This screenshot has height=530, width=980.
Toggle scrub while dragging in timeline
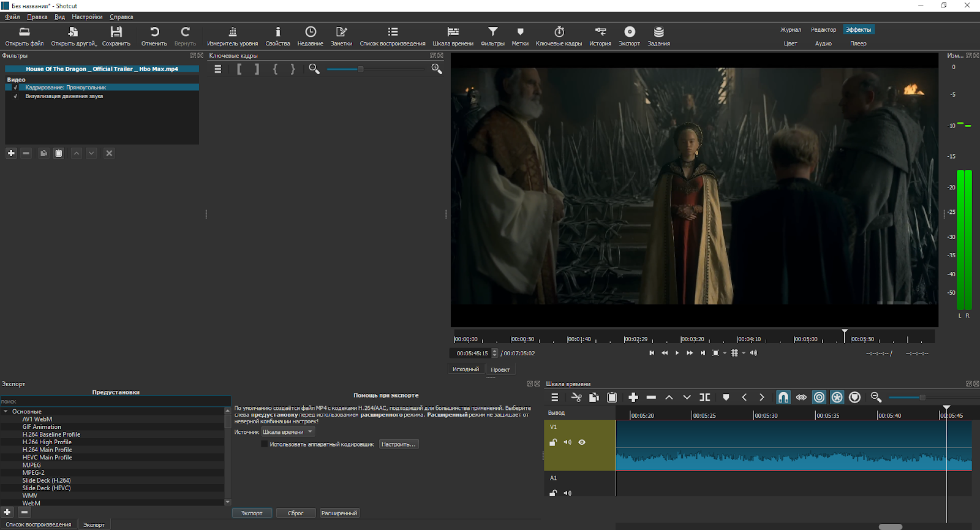point(801,397)
